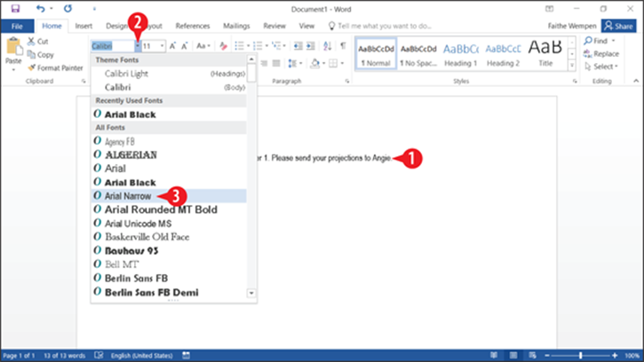Click the zoom slider handle
This screenshot has height=362, width=644.
(x=580, y=356)
